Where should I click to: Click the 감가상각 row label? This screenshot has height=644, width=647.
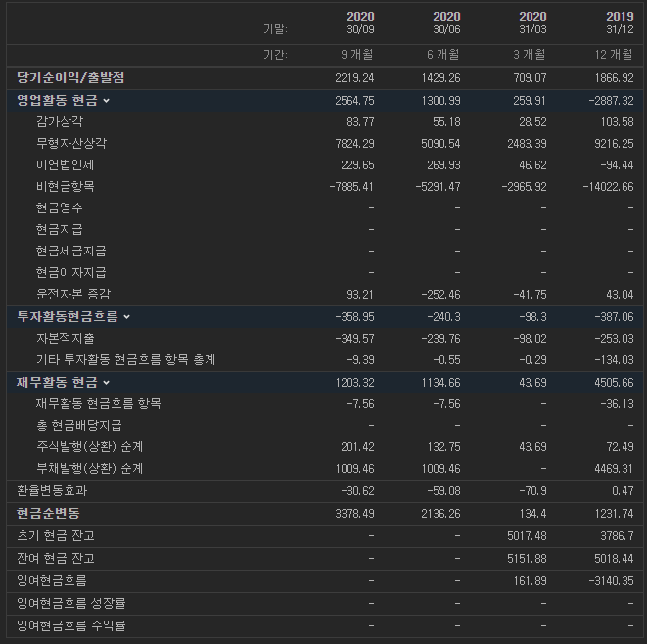(x=60, y=121)
